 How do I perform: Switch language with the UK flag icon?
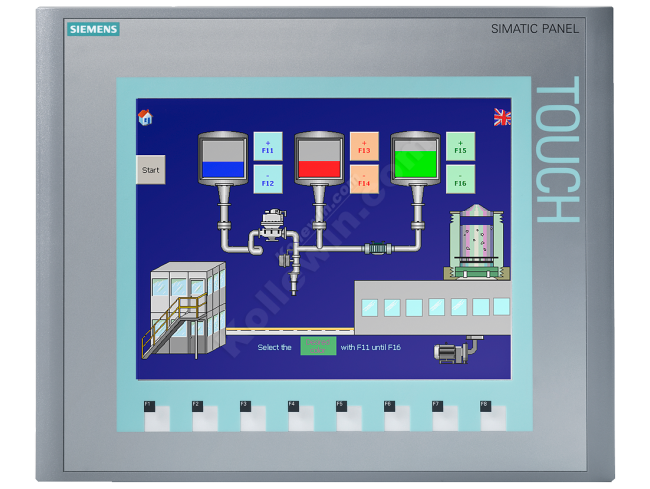[502, 117]
